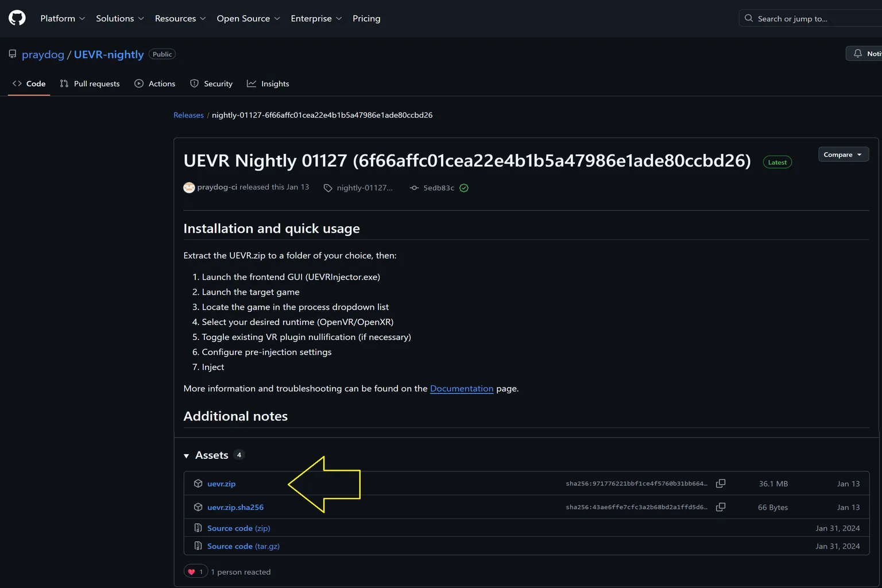Expand the Enterprise menu
Viewport: 882px width, 588px height.
click(x=316, y=18)
